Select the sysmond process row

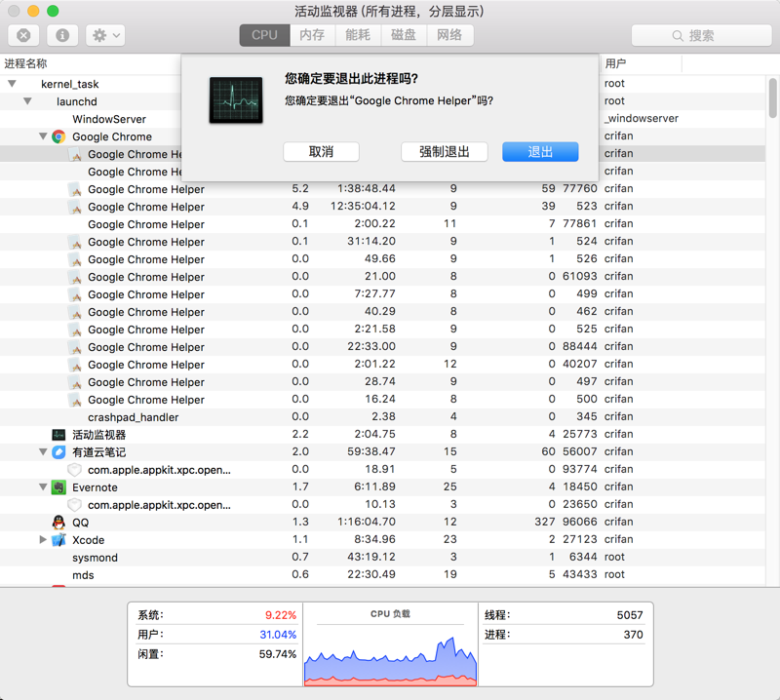pos(382,558)
